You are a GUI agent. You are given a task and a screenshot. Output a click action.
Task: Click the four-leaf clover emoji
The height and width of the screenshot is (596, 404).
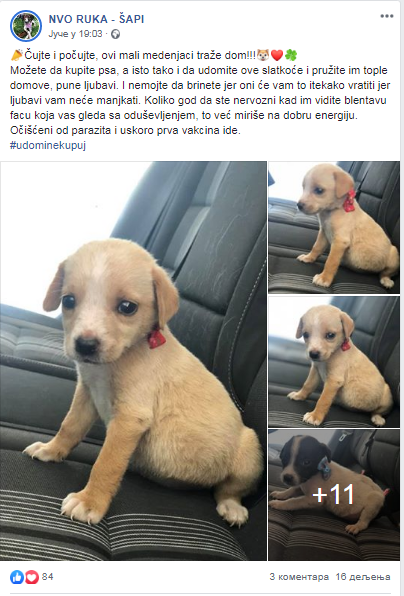tap(291, 55)
